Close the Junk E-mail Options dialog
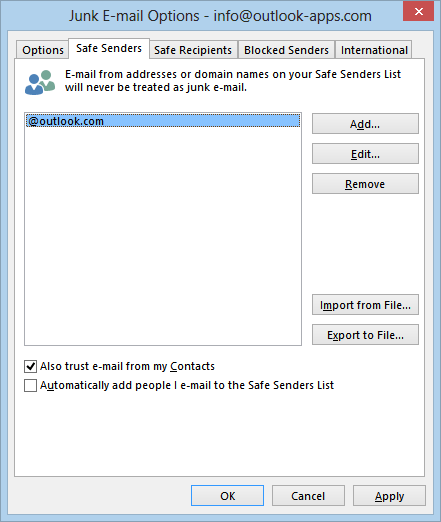This screenshot has width=441, height=522. coord(418,12)
